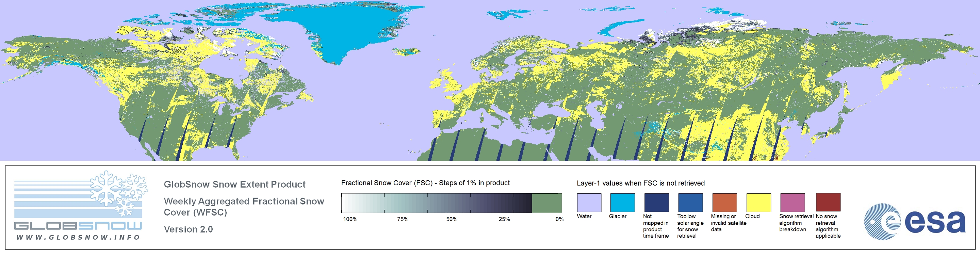Click the '75%' scale label

point(403,219)
